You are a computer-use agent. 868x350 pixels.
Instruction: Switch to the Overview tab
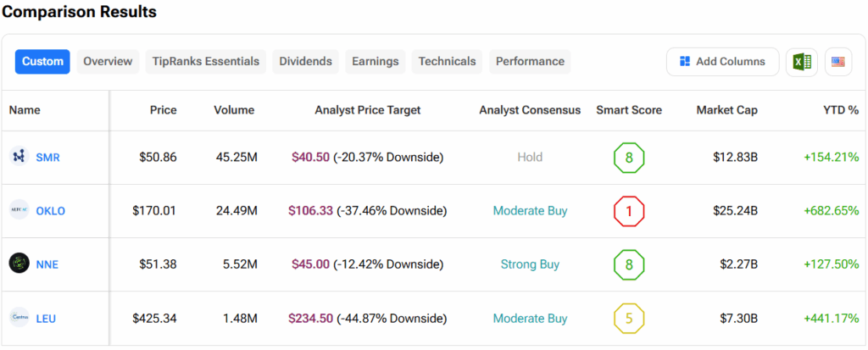[108, 61]
